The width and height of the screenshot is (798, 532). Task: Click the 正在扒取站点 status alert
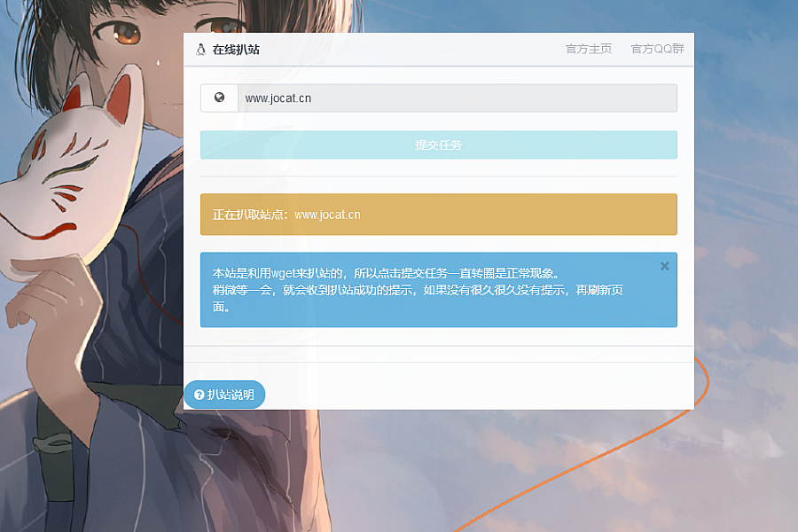click(439, 215)
